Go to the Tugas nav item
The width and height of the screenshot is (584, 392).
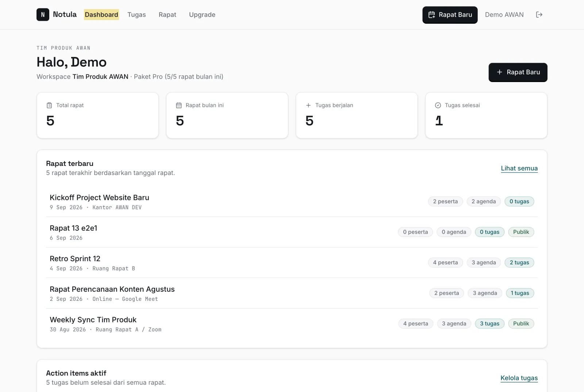pyautogui.click(x=137, y=15)
